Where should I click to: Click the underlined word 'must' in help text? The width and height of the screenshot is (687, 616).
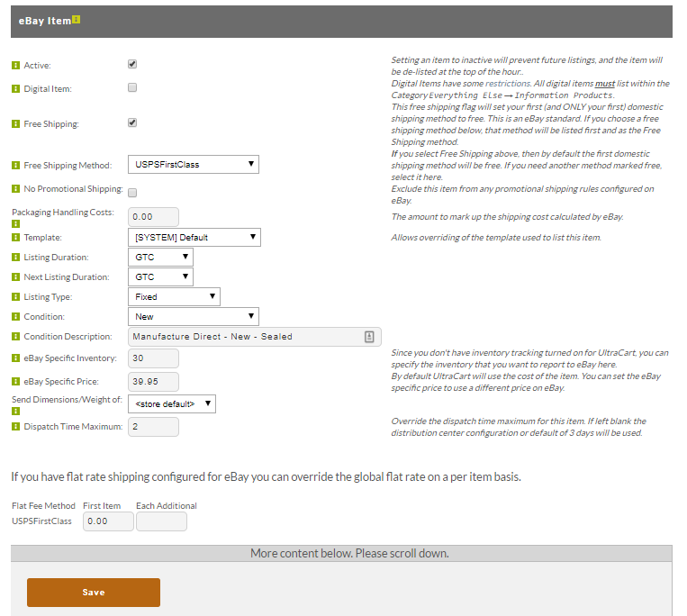tap(605, 83)
